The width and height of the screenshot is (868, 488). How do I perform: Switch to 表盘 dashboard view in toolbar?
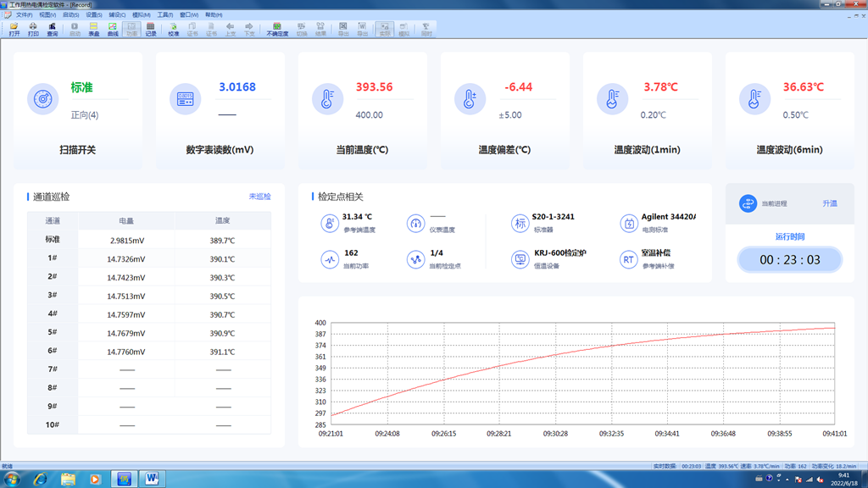(x=93, y=30)
